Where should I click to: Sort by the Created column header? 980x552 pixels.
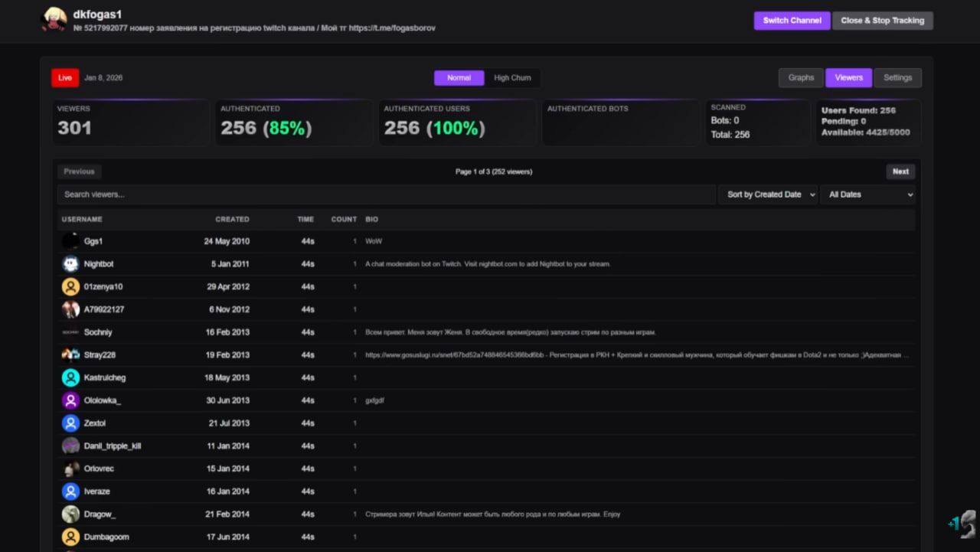coord(232,220)
